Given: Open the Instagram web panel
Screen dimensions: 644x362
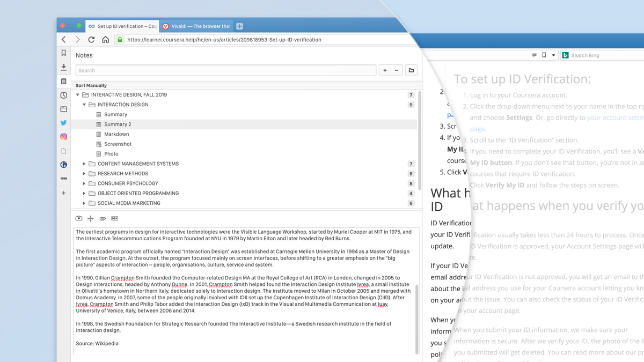Looking at the screenshot, I should click(64, 137).
